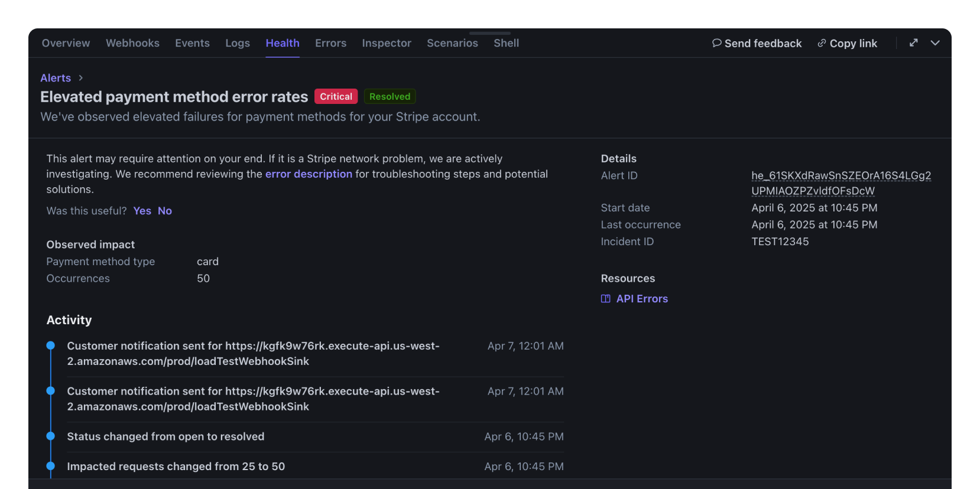This screenshot has width=980, height=489.
Task: Open the Alerts breadcrumb link
Action: [x=56, y=78]
